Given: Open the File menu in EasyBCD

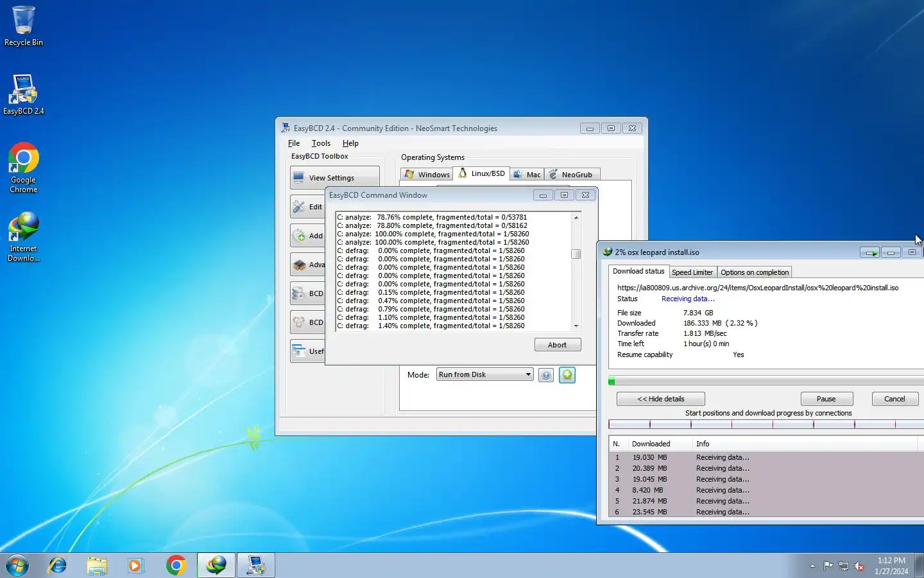Looking at the screenshot, I should (x=294, y=143).
